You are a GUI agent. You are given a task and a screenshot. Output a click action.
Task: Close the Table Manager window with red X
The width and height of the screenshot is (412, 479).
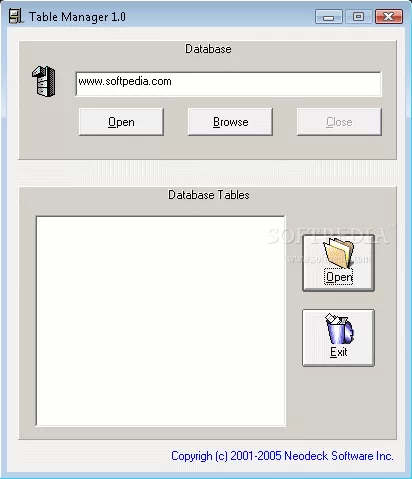pos(389,16)
